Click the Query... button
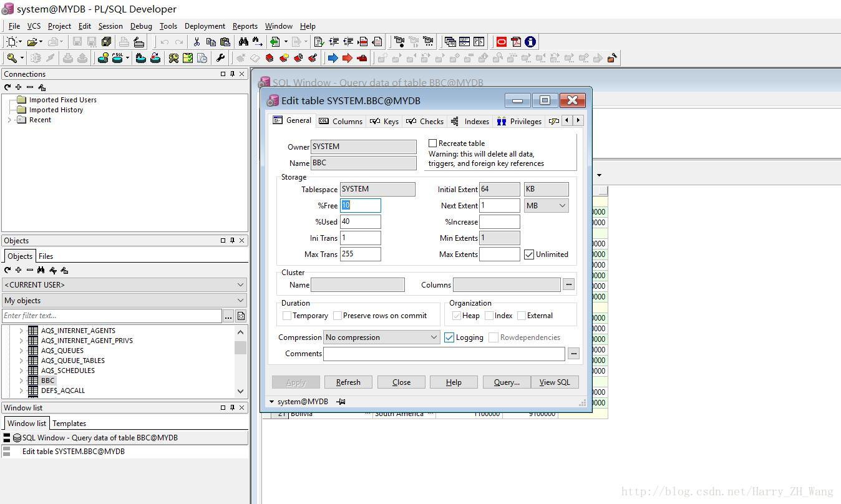The image size is (841, 504). point(507,382)
